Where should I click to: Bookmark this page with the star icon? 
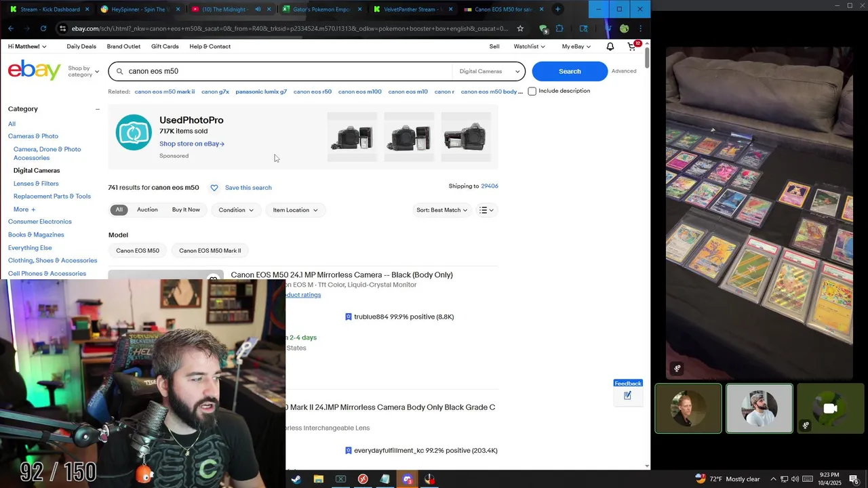click(520, 28)
